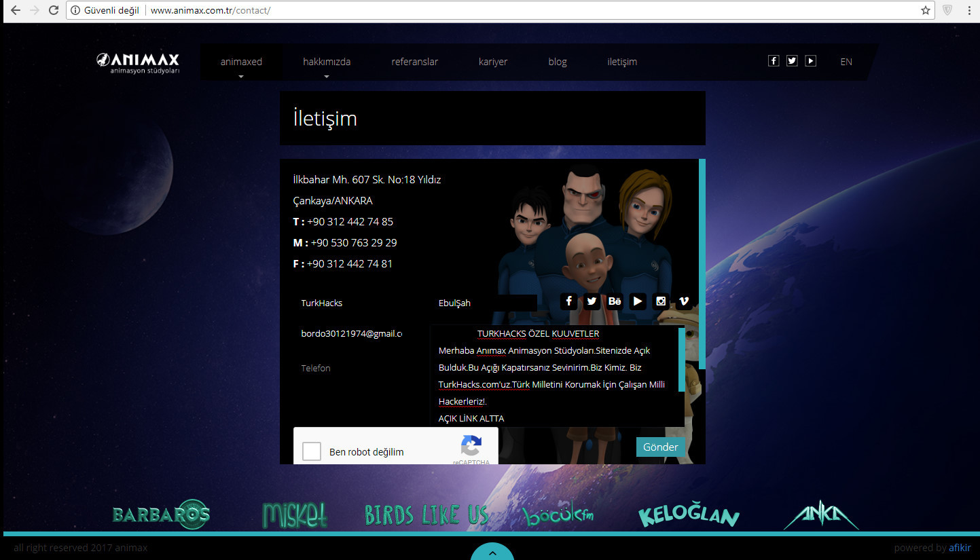Reload the page with refresh icon
The image size is (980, 560).
54,10
